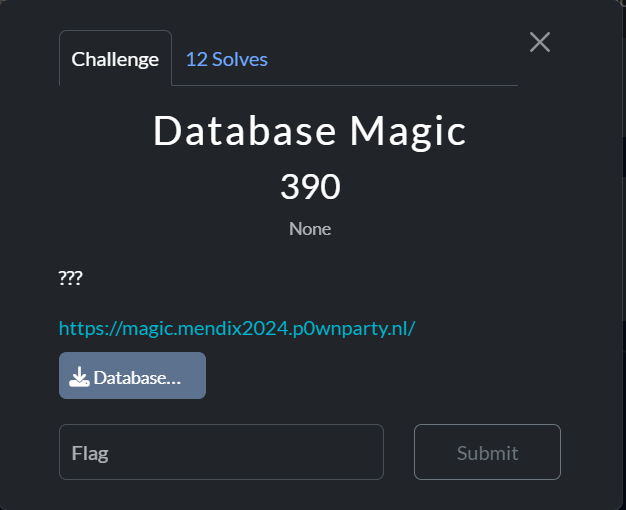Image resolution: width=626 pixels, height=510 pixels.
Task: Visit the challenge URL hyperlink
Action: point(237,328)
